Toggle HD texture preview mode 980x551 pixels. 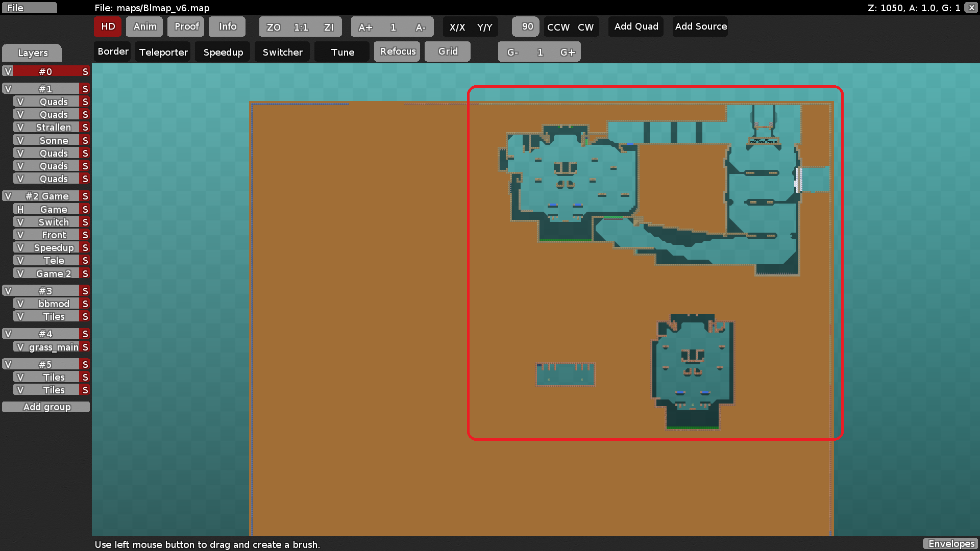pyautogui.click(x=107, y=27)
